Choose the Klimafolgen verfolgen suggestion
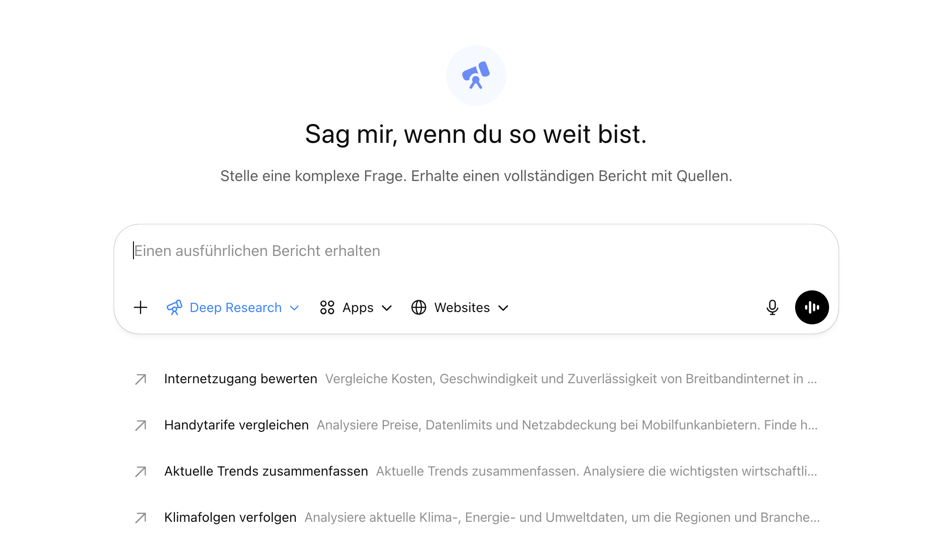The width and height of the screenshot is (930, 560). tap(230, 518)
